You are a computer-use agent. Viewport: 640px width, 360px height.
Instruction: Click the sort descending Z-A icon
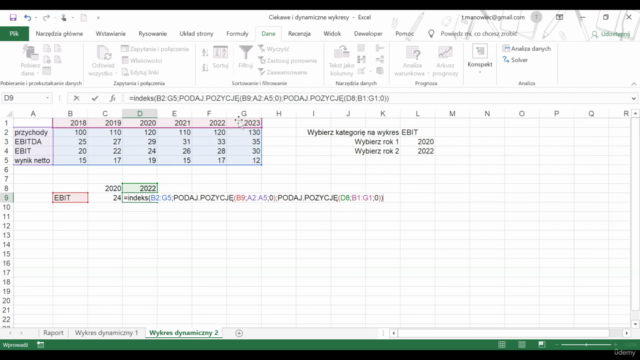[205, 67]
